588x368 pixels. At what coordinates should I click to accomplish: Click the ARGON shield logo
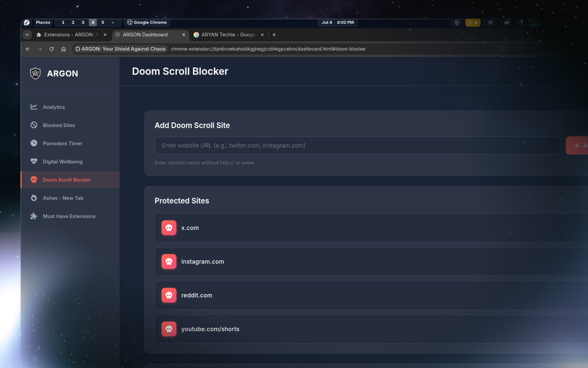tap(35, 73)
